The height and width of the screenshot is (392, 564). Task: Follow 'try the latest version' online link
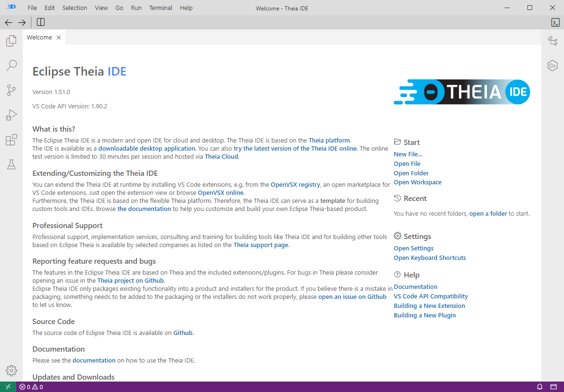point(295,148)
